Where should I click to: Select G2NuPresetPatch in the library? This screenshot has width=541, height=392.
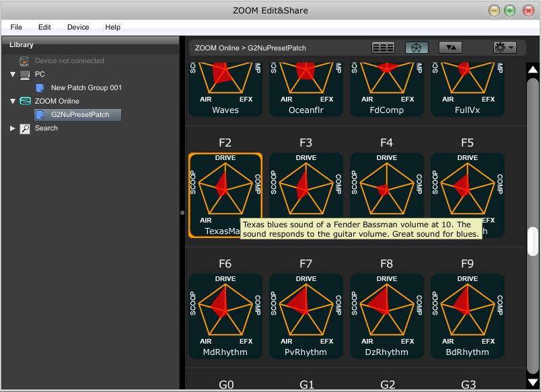[79, 115]
